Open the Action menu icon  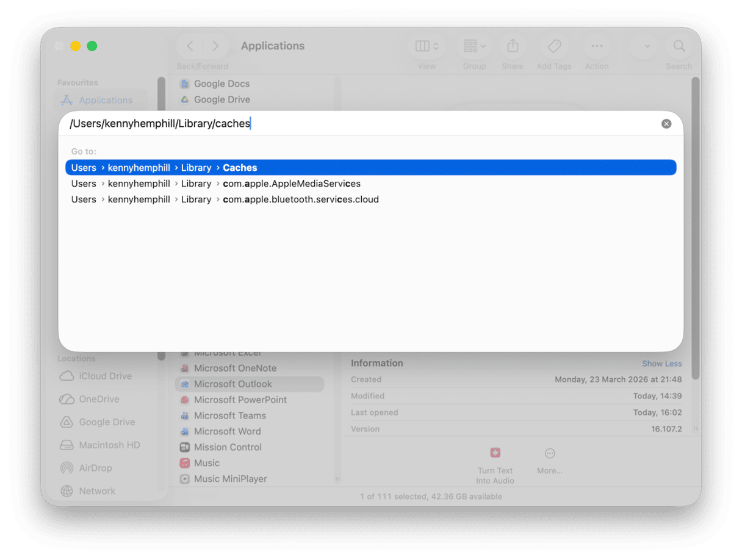click(597, 46)
